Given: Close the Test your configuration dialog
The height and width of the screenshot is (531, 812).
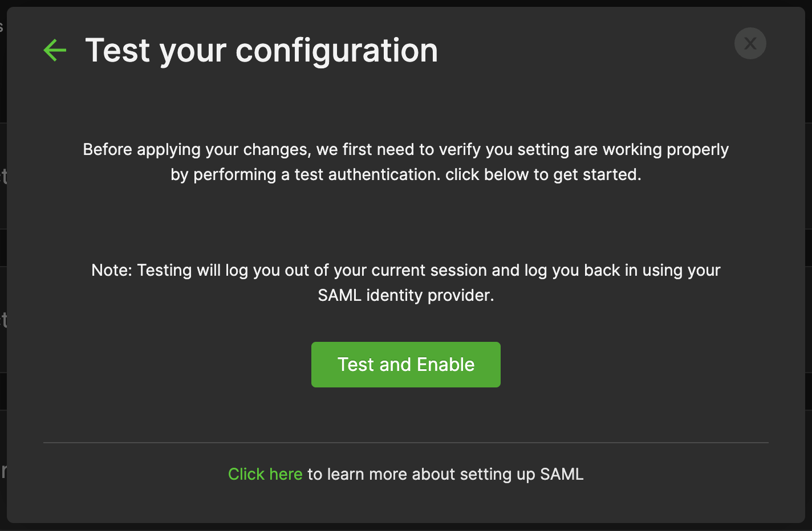Looking at the screenshot, I should point(750,43).
